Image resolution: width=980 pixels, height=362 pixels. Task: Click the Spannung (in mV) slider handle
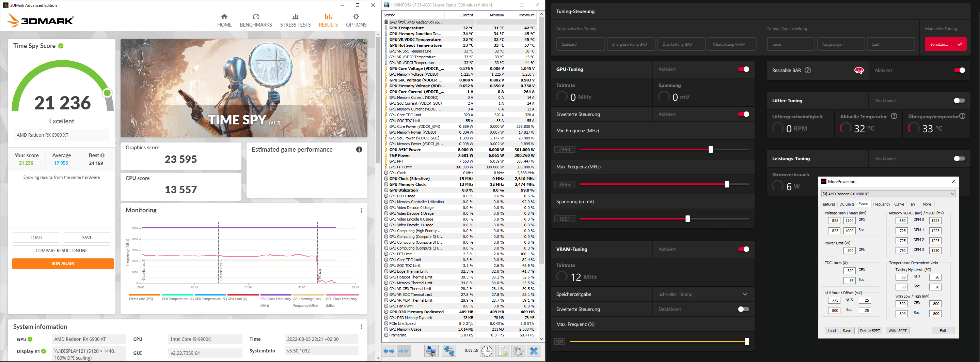[x=687, y=219]
